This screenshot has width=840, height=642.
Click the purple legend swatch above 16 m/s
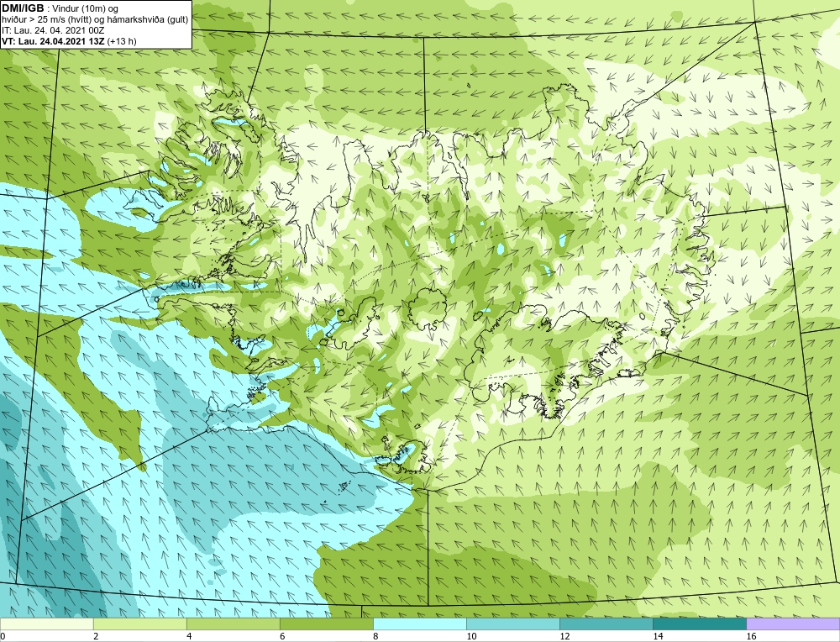pyautogui.click(x=793, y=624)
